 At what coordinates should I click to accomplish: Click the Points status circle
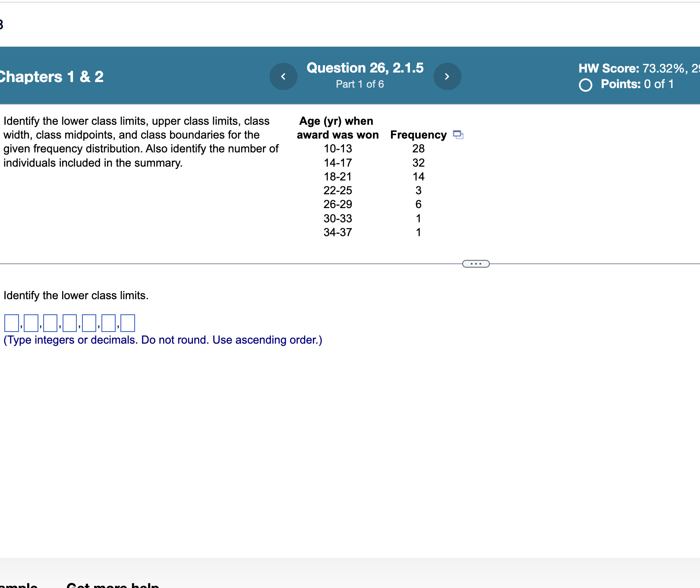586,85
